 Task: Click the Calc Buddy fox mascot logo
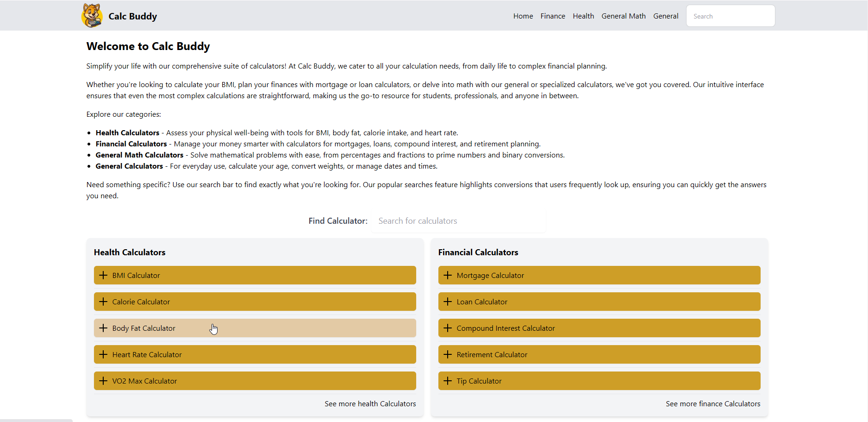92,16
